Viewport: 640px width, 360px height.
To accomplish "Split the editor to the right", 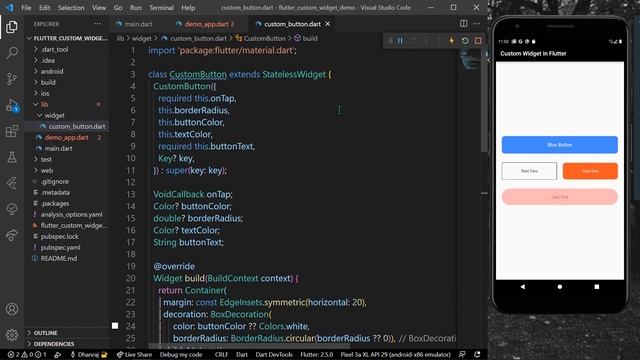I will click(x=464, y=24).
